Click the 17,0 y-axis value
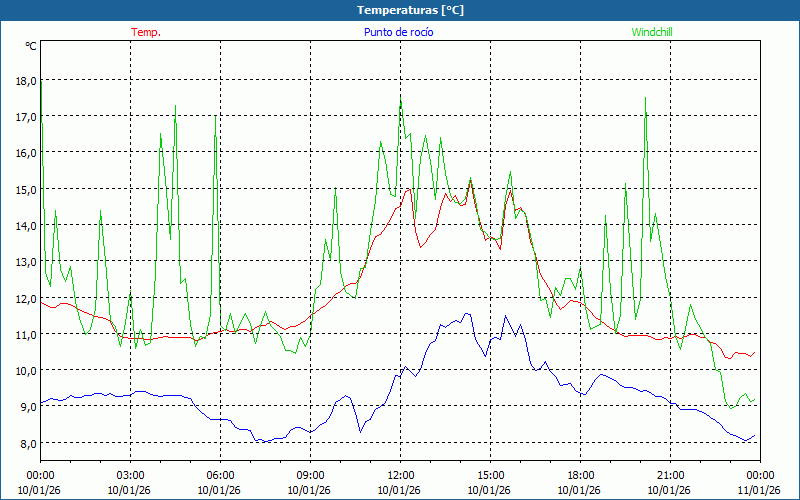 click(24, 116)
